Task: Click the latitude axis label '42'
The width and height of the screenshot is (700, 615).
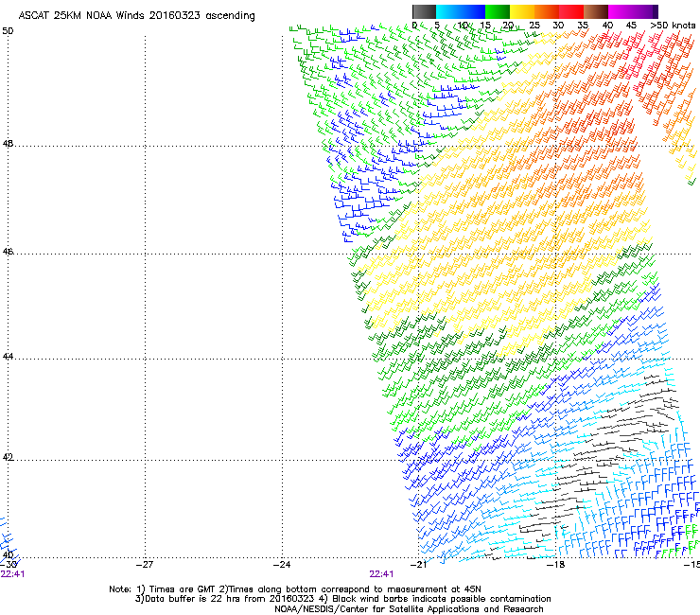Action: 8,458
